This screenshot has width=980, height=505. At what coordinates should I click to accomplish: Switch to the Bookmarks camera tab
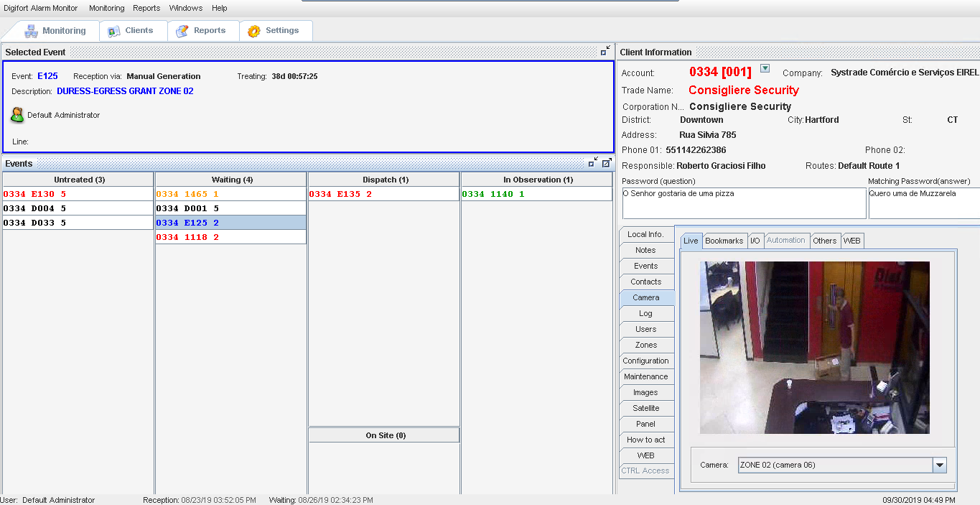724,241
